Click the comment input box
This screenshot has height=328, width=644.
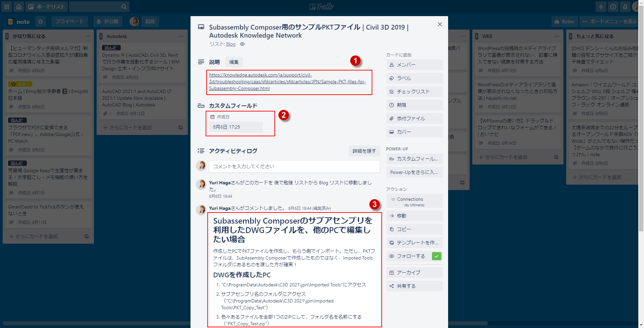(294, 167)
